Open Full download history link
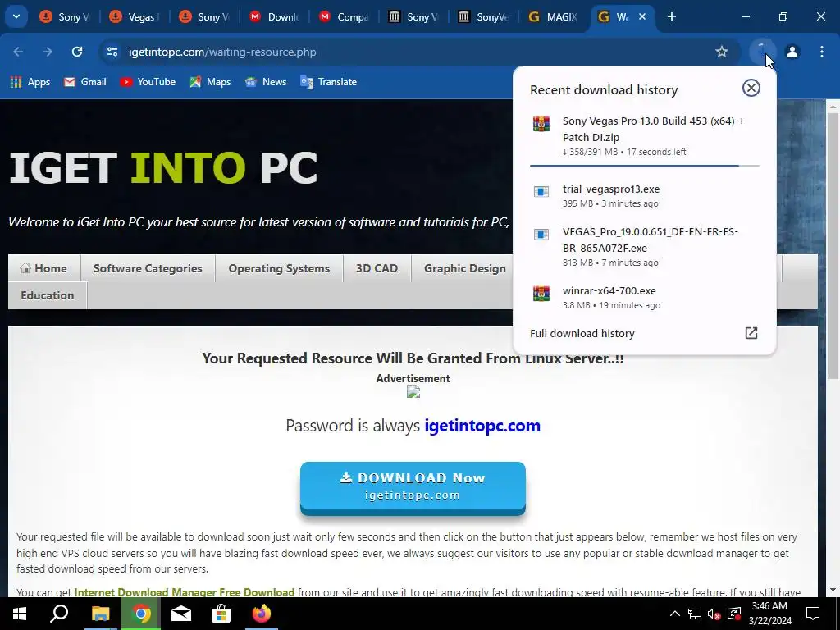 point(582,333)
